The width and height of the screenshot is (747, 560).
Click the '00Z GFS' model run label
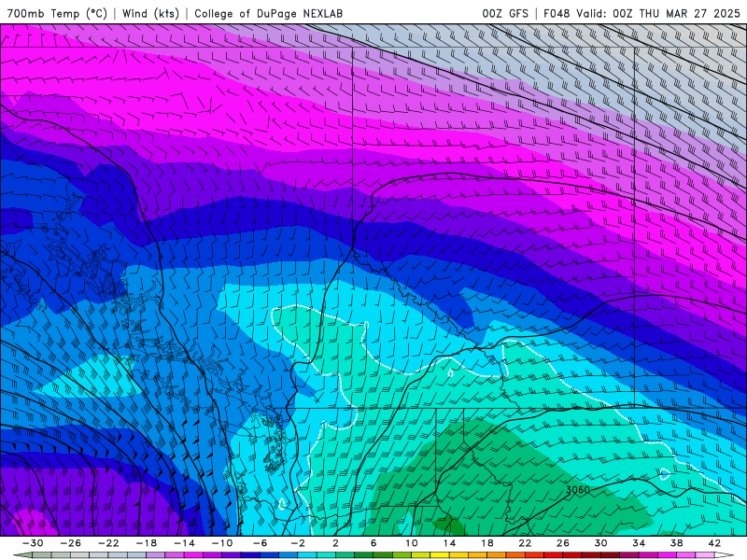coord(505,13)
